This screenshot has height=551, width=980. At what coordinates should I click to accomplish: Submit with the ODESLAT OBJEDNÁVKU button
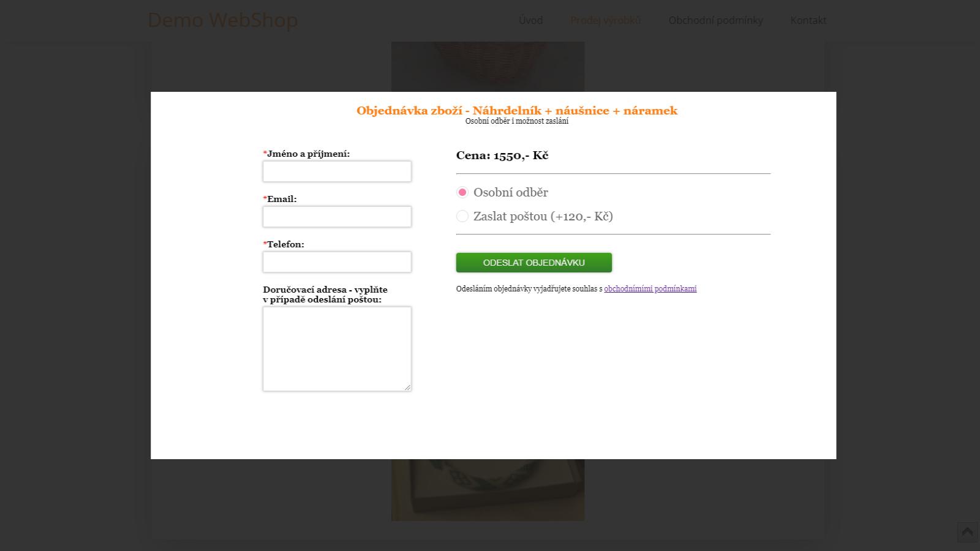[x=534, y=263]
